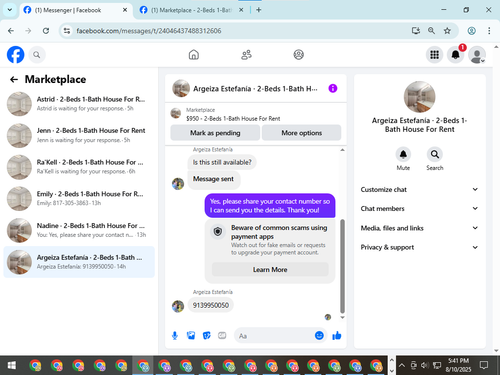Click the $950 listing title in chat header
500x375 pixels.
233,118
